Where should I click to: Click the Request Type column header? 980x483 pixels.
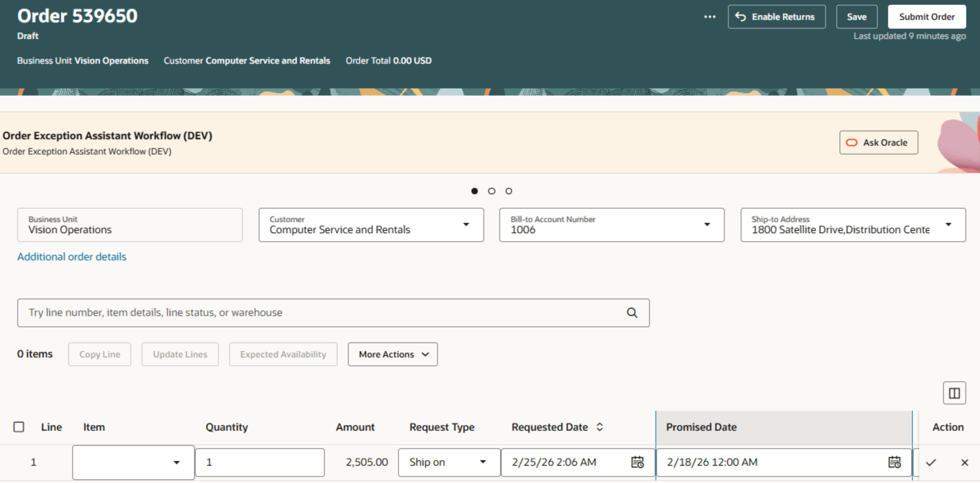click(x=442, y=427)
